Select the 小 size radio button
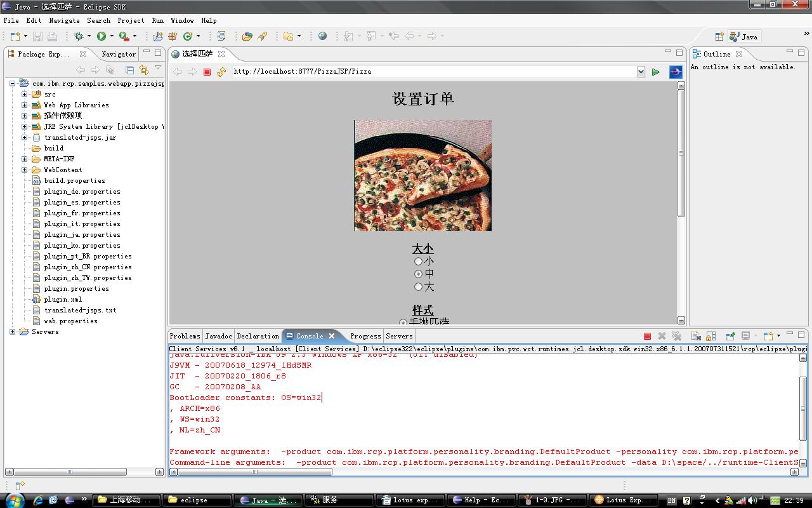 (x=418, y=261)
